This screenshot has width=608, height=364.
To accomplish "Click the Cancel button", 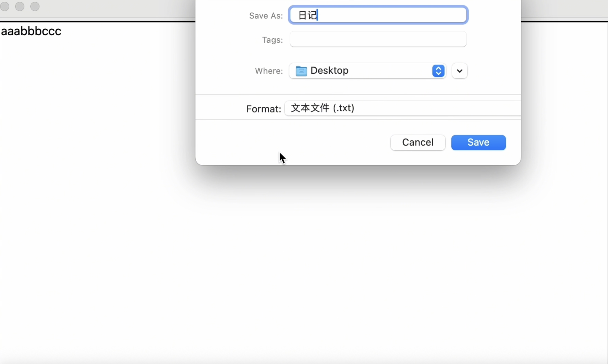I will (x=417, y=143).
